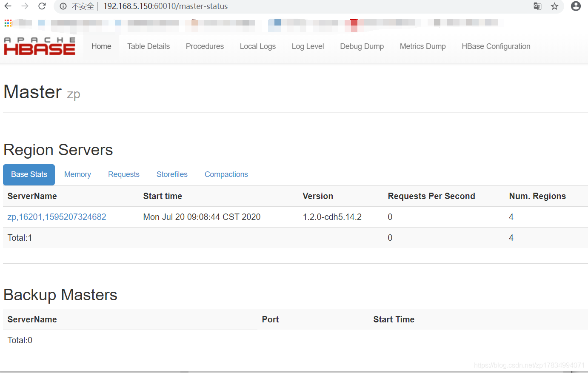The width and height of the screenshot is (588, 373).
Task: Open Table Details in navigation
Action: [x=148, y=46]
